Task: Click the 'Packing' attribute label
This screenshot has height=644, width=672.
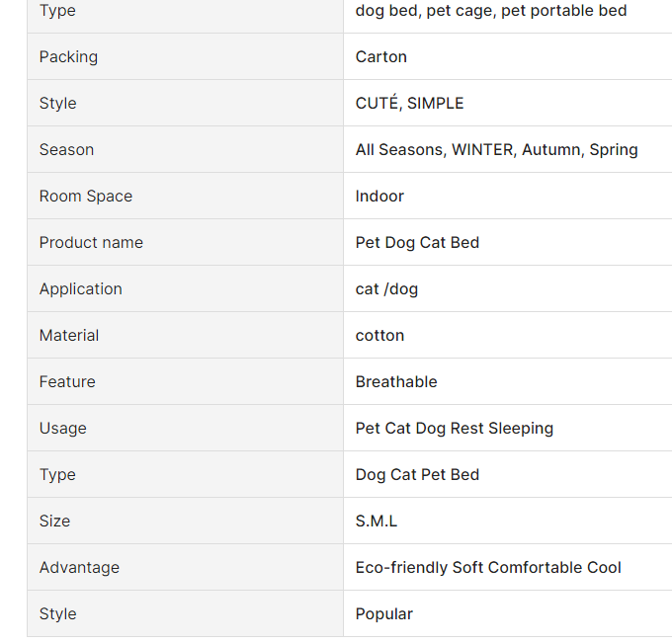Action: [x=68, y=56]
